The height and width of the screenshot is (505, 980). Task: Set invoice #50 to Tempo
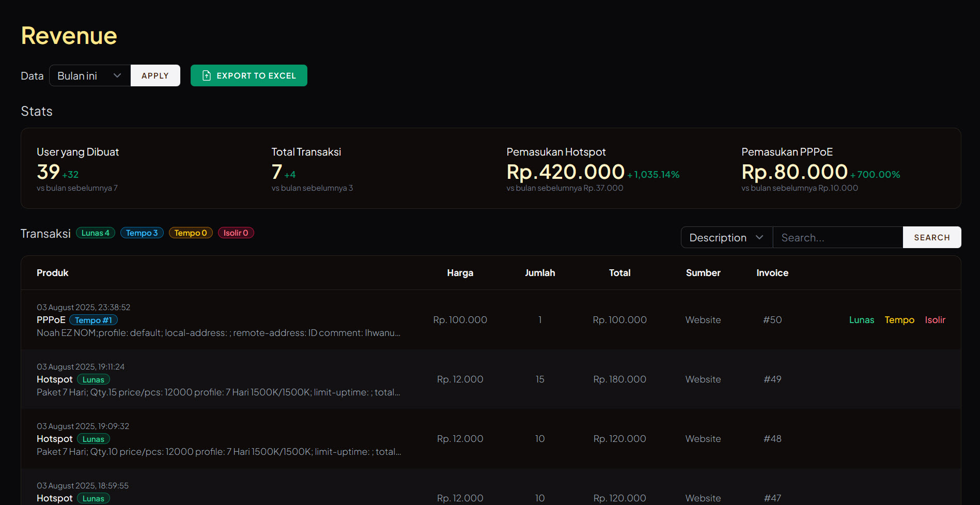click(x=899, y=320)
